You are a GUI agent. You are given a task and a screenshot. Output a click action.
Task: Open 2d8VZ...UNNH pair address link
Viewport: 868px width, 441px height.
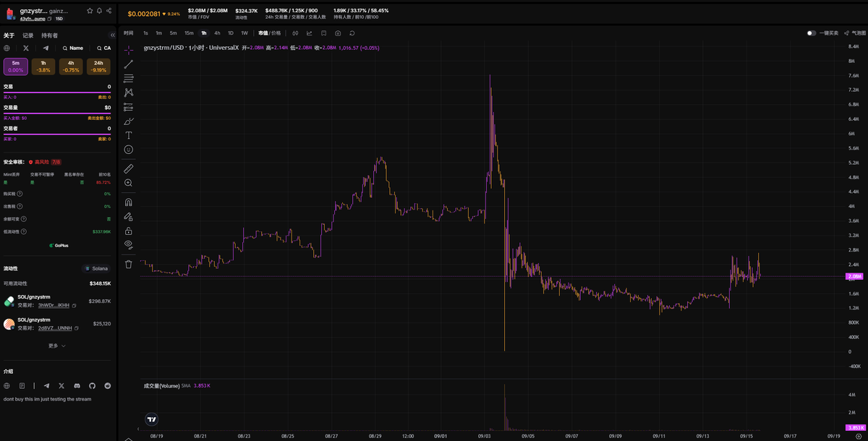click(54, 328)
